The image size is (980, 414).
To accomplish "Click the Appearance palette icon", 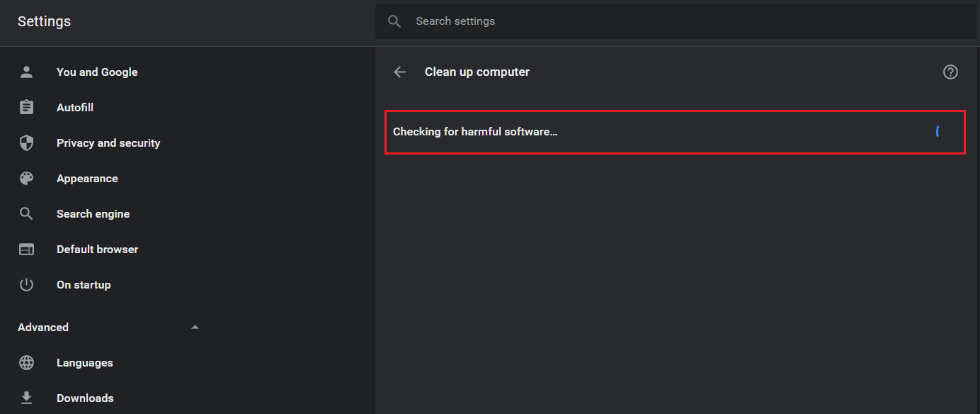I will (x=26, y=178).
